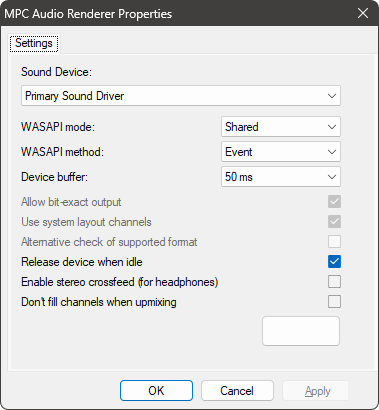Screen dimensions: 379x410
Task: Click the Cancel button
Action: 237,390
